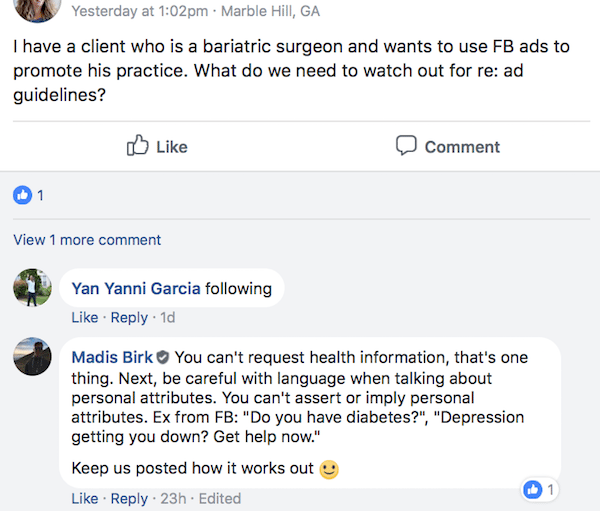This screenshot has width=600, height=511.
Task: Reply to Madis Birk's comment
Action: 129,499
